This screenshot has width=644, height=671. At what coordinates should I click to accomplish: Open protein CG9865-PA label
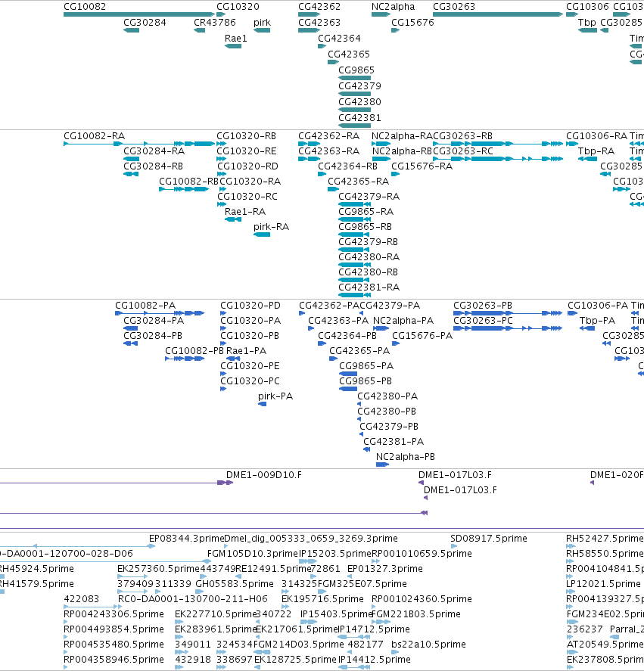pos(366,366)
